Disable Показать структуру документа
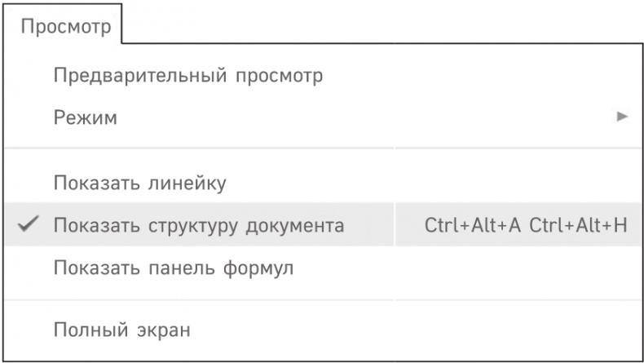This screenshot has width=644, height=363. (x=199, y=224)
